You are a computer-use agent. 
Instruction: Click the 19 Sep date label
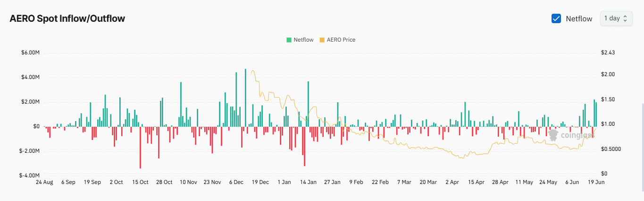click(x=92, y=182)
